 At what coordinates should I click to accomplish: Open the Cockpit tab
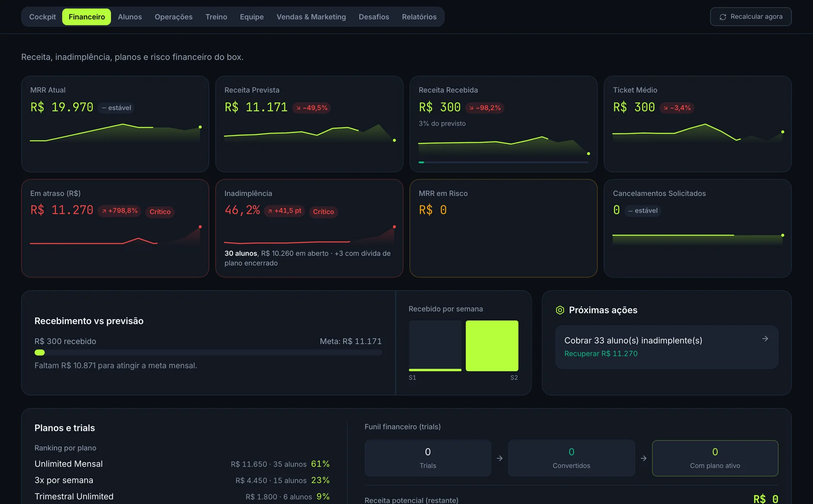pos(42,17)
